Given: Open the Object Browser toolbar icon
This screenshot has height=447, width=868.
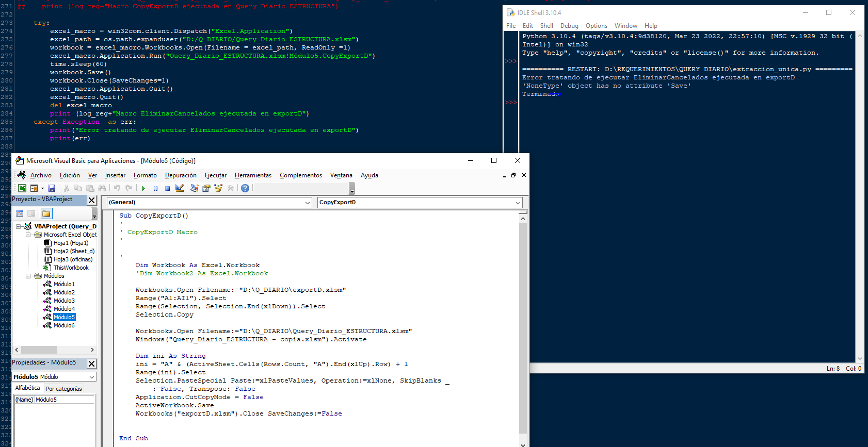Looking at the screenshot, I should pos(218,188).
